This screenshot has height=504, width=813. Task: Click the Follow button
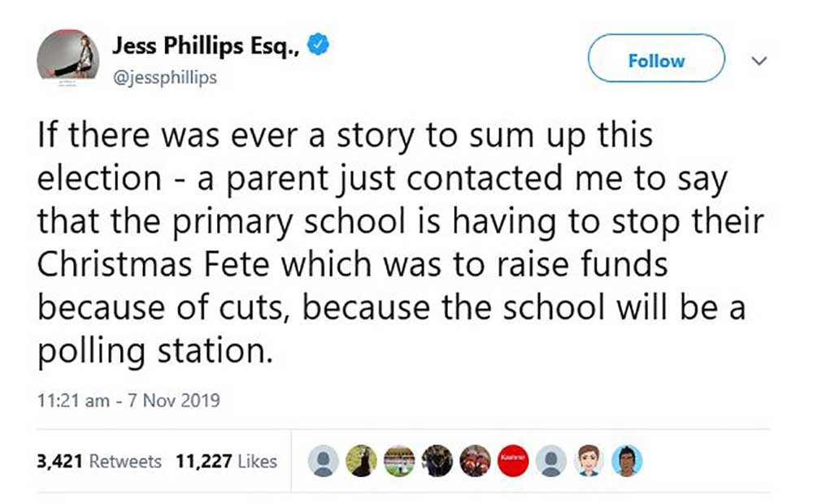655,61
